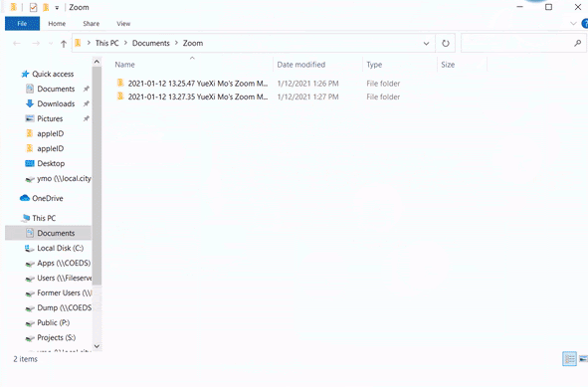Click Documents in the breadcrumb path

click(151, 43)
